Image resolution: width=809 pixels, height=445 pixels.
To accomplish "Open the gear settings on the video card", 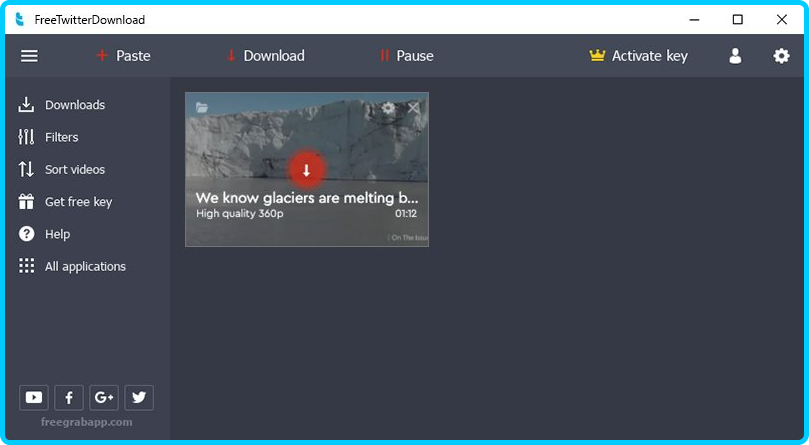I will coord(388,107).
